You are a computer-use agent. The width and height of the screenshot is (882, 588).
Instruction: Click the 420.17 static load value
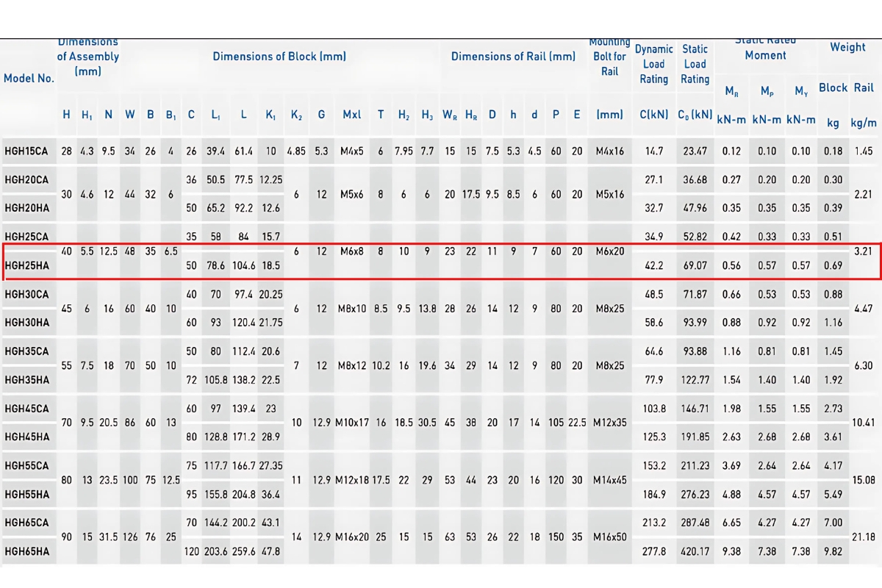695,551
